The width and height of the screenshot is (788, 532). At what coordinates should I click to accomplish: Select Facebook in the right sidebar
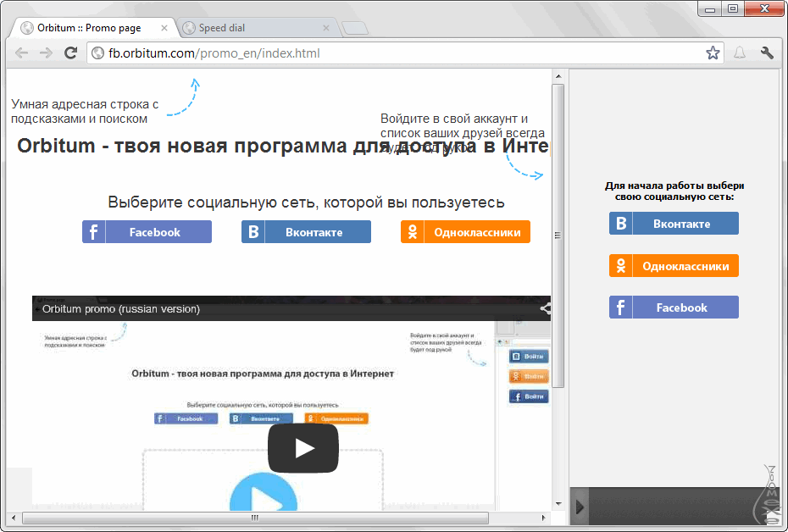674,308
